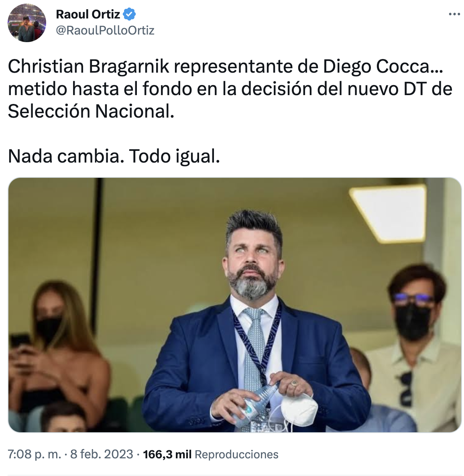Click the "8 feb. 2023" post date
The height and width of the screenshot is (476, 464).
[x=102, y=454]
